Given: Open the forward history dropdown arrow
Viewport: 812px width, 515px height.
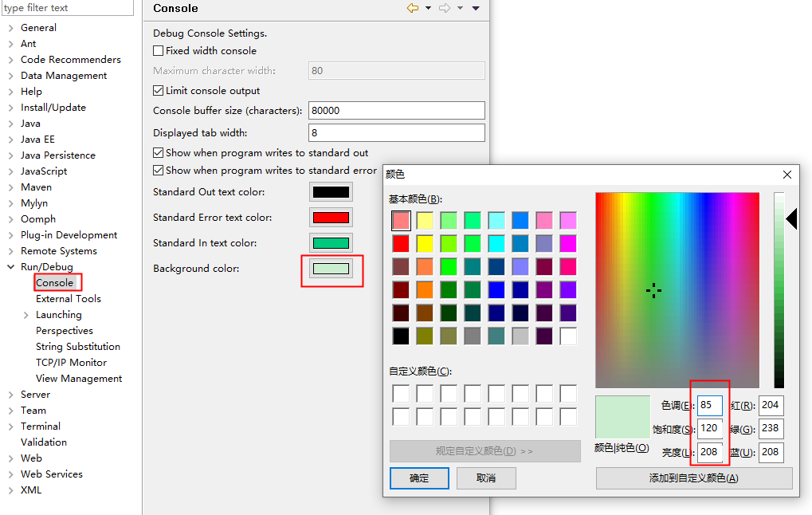Looking at the screenshot, I should pyautogui.click(x=460, y=8).
